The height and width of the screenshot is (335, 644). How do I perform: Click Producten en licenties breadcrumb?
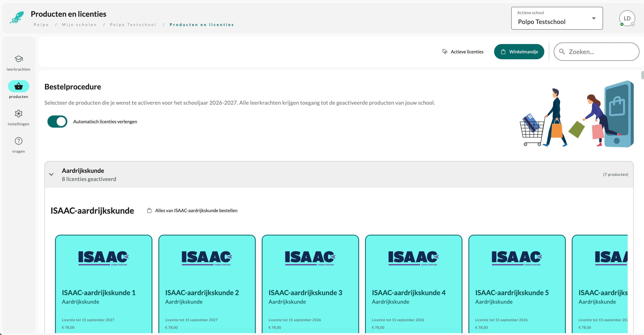coord(202,24)
